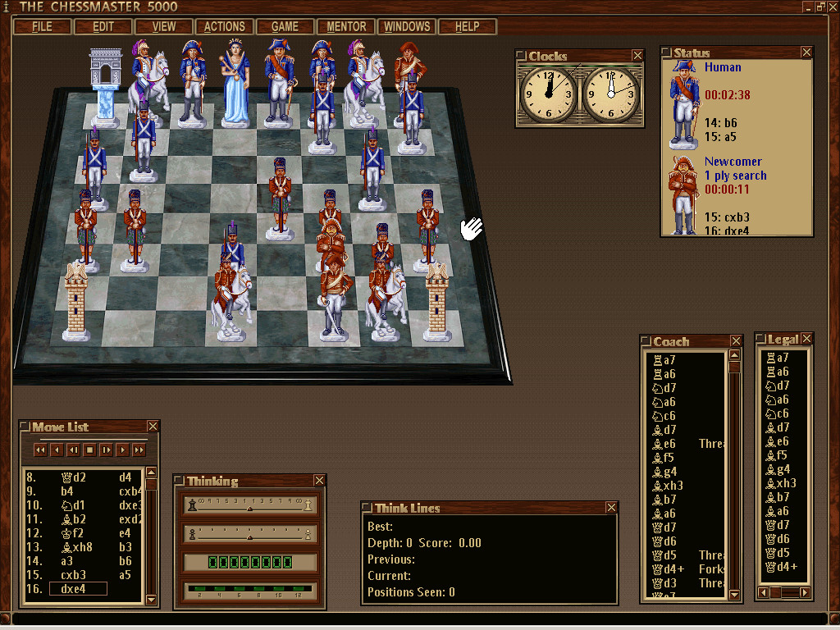Click the Move List scroll down arrow
Screen dimensions: 840x630
click(x=151, y=600)
